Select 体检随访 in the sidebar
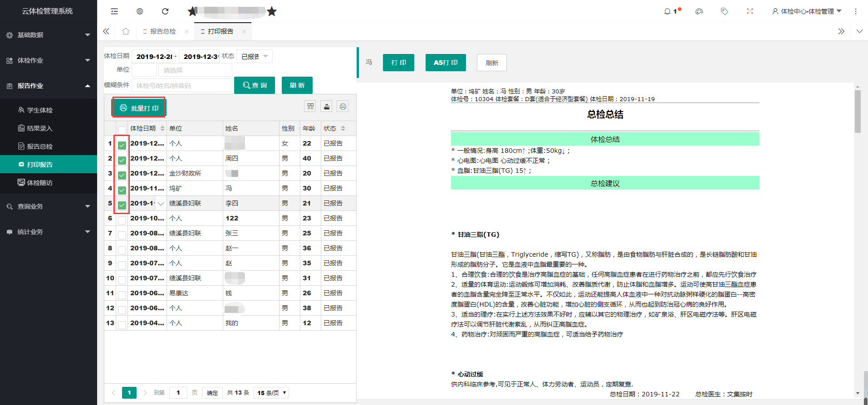The width and height of the screenshot is (868, 405). [x=39, y=183]
